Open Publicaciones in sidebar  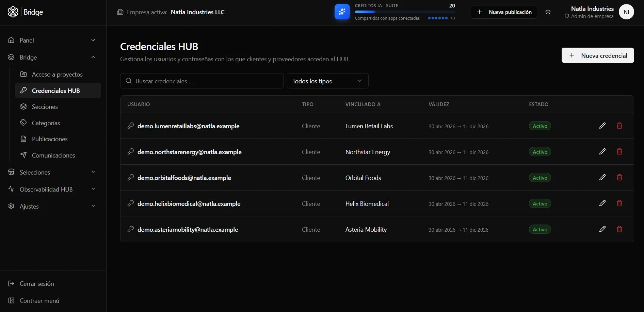coord(58,139)
